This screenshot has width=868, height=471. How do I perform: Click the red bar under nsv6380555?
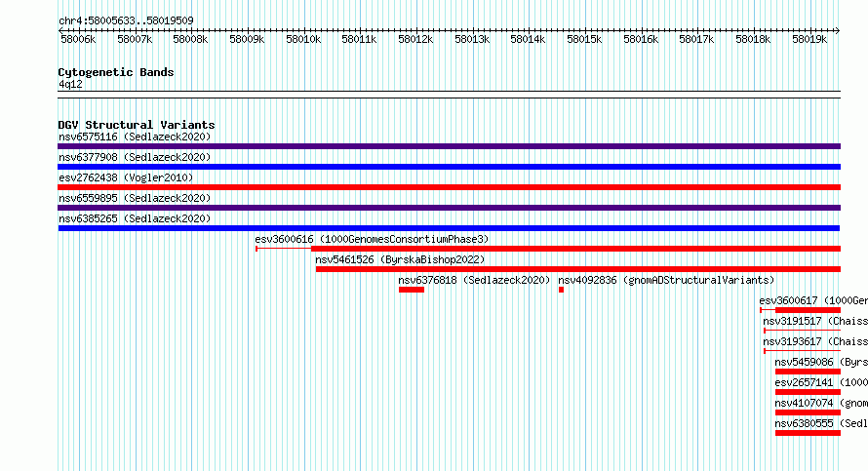[x=808, y=433]
